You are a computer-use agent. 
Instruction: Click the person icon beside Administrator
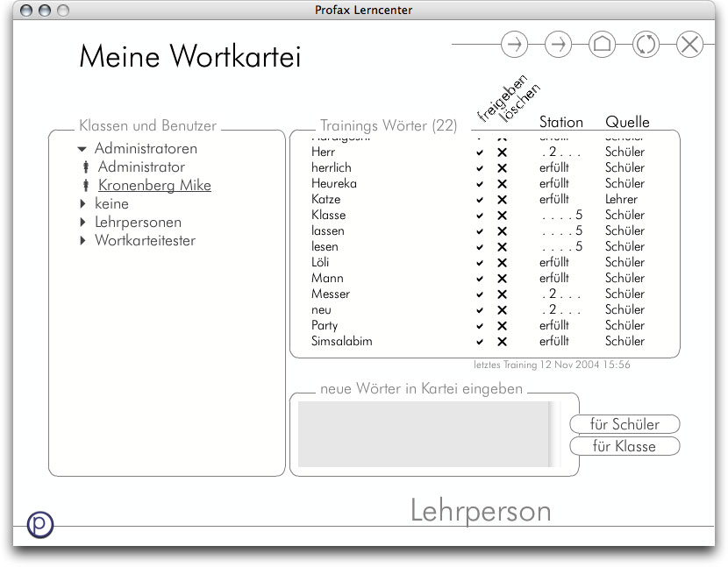pos(86,167)
